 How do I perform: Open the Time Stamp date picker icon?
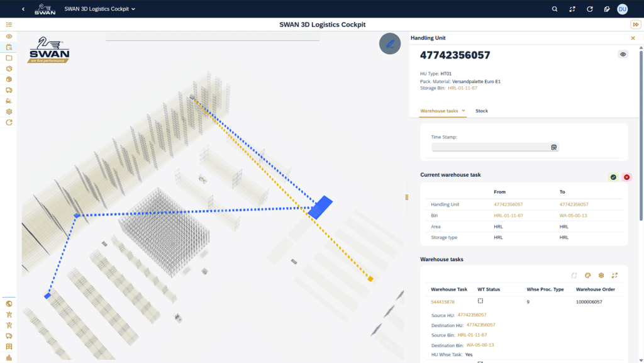(x=554, y=147)
